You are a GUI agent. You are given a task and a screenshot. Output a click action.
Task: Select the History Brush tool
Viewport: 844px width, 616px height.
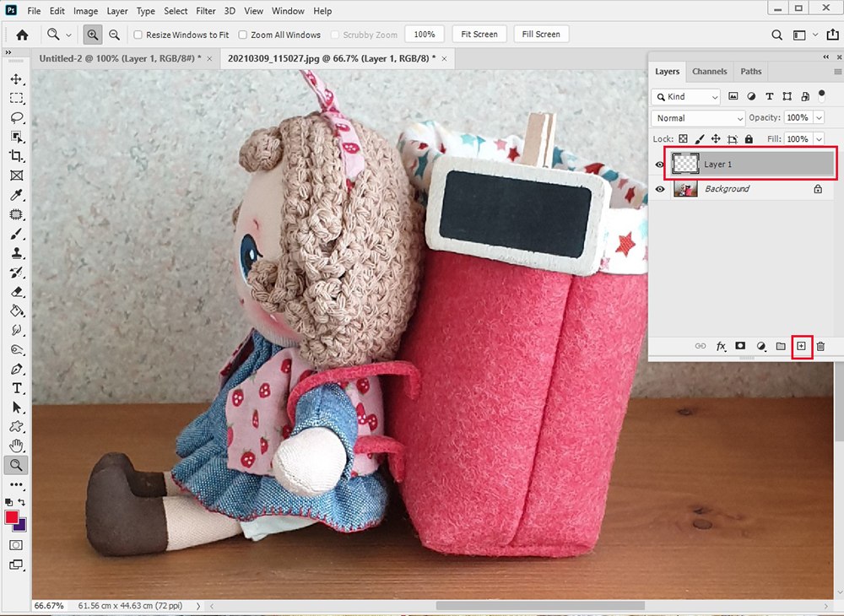point(16,273)
